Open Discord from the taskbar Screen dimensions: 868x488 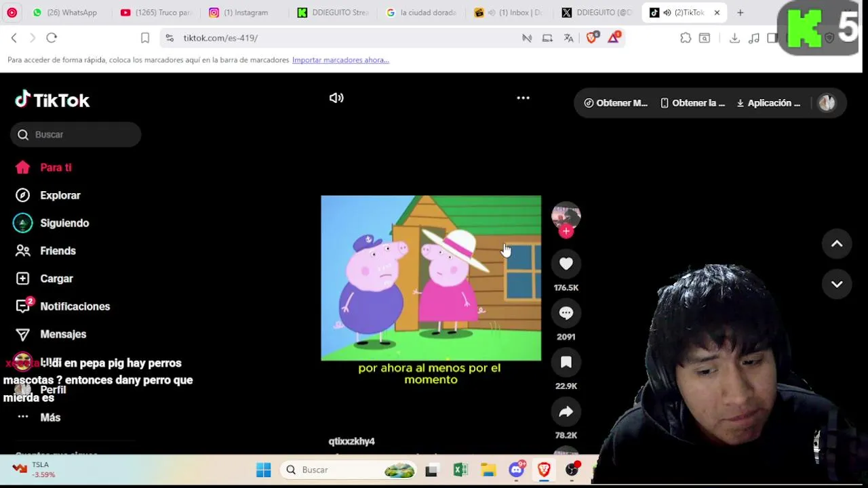pyautogui.click(x=517, y=470)
